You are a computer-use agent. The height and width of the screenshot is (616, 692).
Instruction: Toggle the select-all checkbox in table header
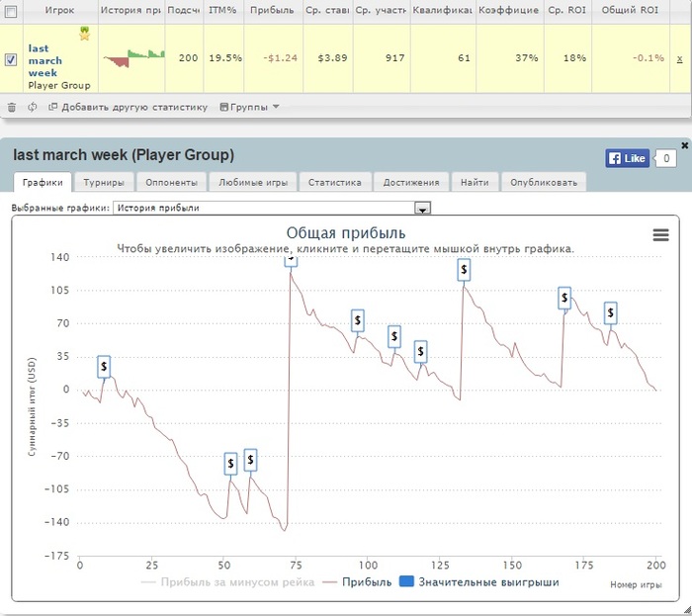(x=11, y=11)
